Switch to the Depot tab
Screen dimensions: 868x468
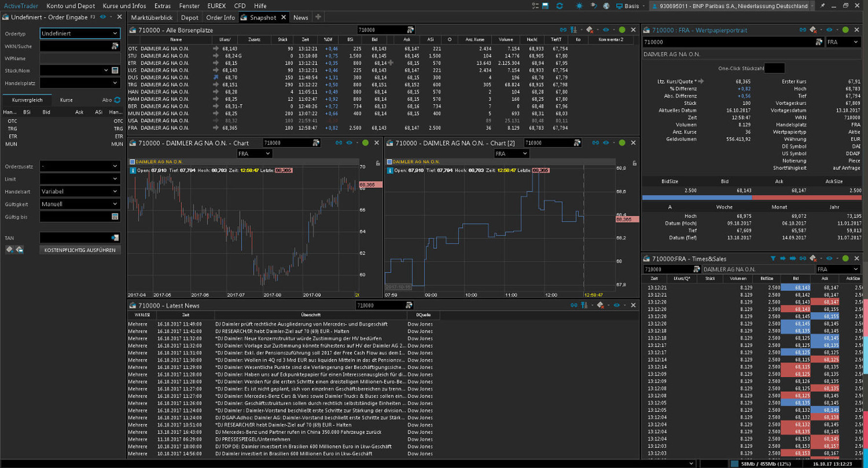190,17
